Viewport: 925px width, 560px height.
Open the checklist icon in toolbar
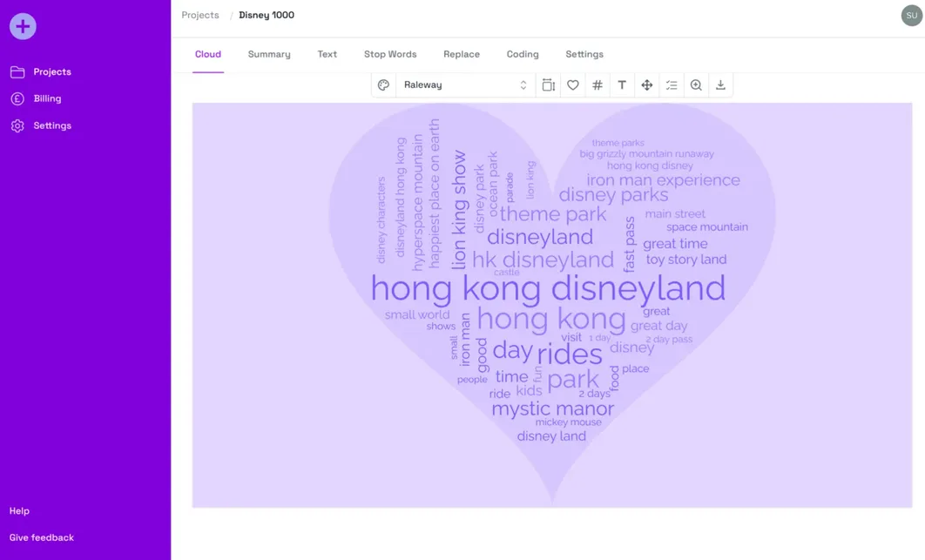(672, 85)
